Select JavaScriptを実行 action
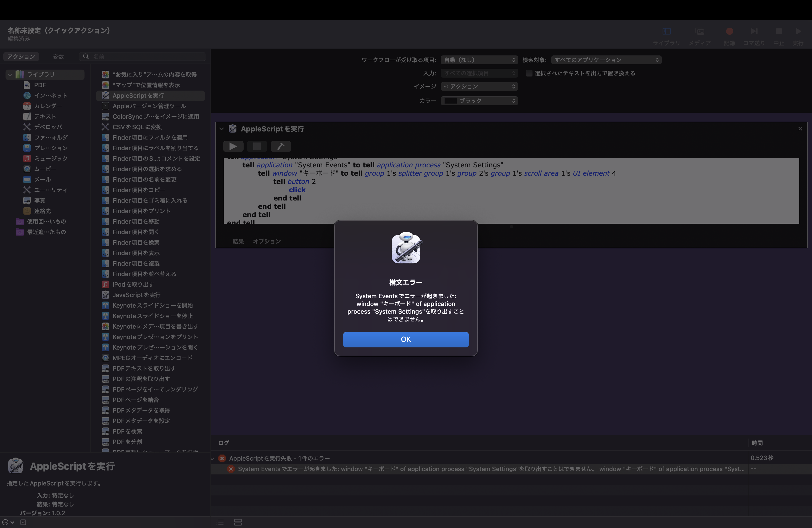Image resolution: width=812 pixels, height=528 pixels. 136,295
